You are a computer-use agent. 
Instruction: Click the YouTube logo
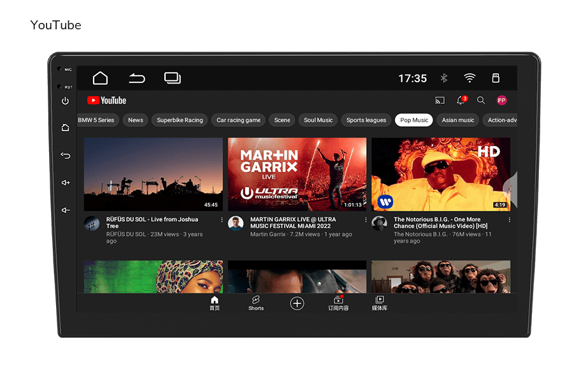(x=107, y=101)
